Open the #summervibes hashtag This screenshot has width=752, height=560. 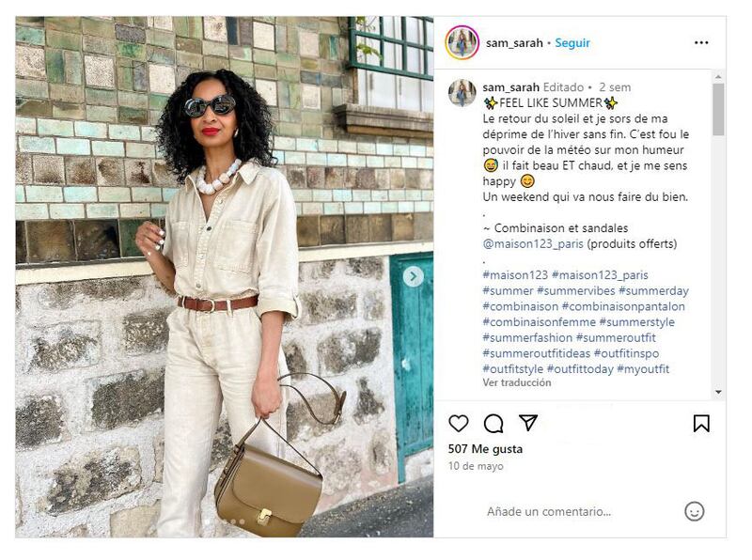tap(575, 290)
